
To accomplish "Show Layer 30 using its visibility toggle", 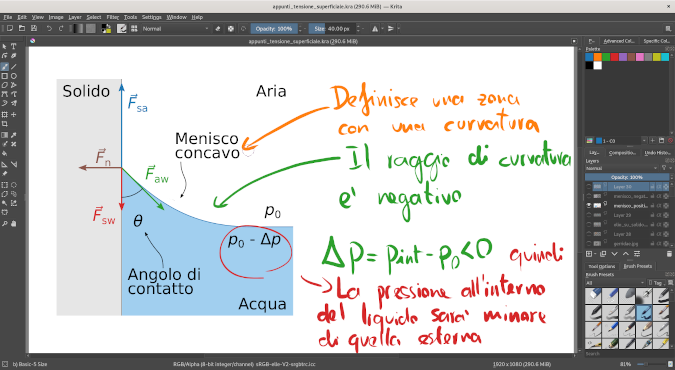I will click(x=588, y=187).
